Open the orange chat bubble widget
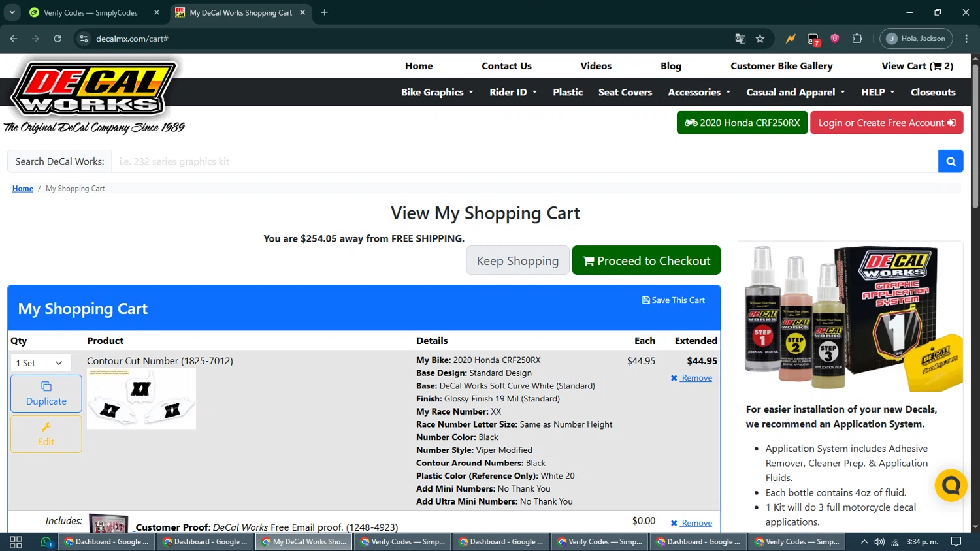 tap(951, 485)
